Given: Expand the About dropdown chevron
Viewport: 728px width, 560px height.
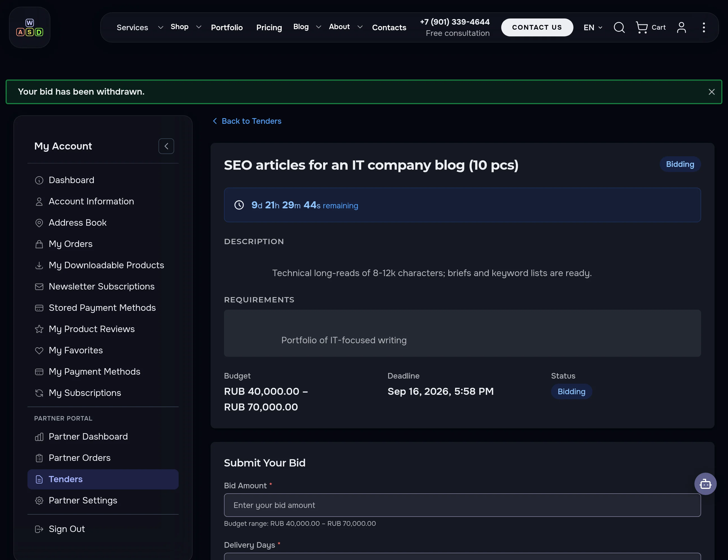Looking at the screenshot, I should (360, 27).
